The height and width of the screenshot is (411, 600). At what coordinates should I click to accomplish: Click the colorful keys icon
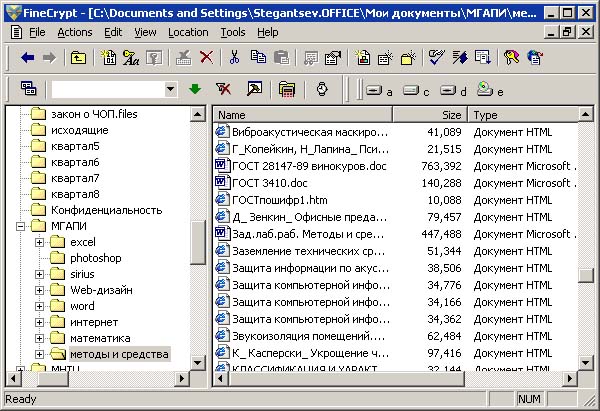point(512,58)
